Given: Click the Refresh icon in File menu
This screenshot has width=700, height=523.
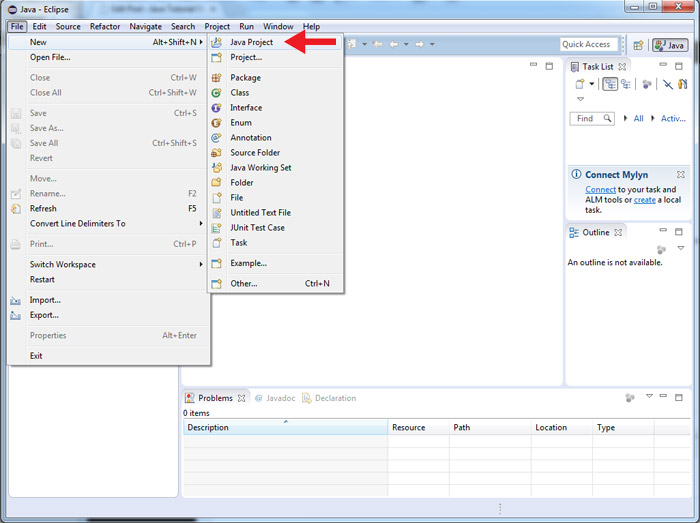Looking at the screenshot, I should tap(16, 209).
